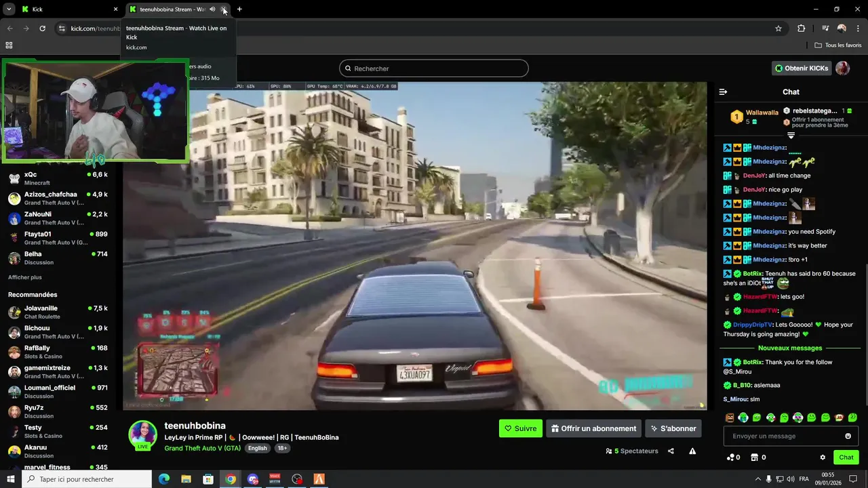
Task: Expand the gift leaderboard in chat
Action: tap(791, 136)
